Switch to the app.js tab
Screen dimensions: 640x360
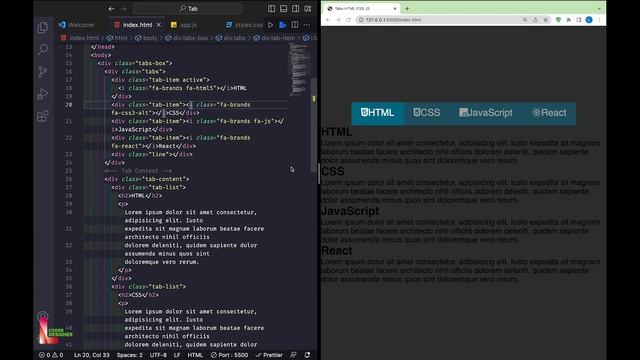[184, 25]
